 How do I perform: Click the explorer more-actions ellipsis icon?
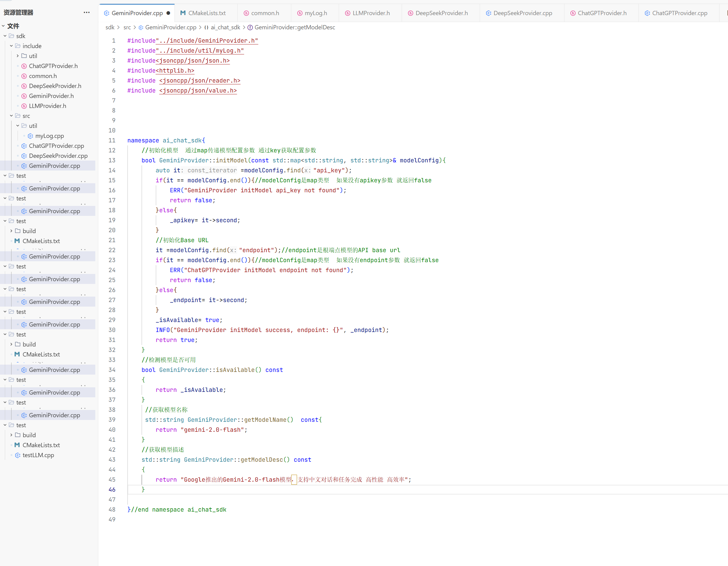87,13
